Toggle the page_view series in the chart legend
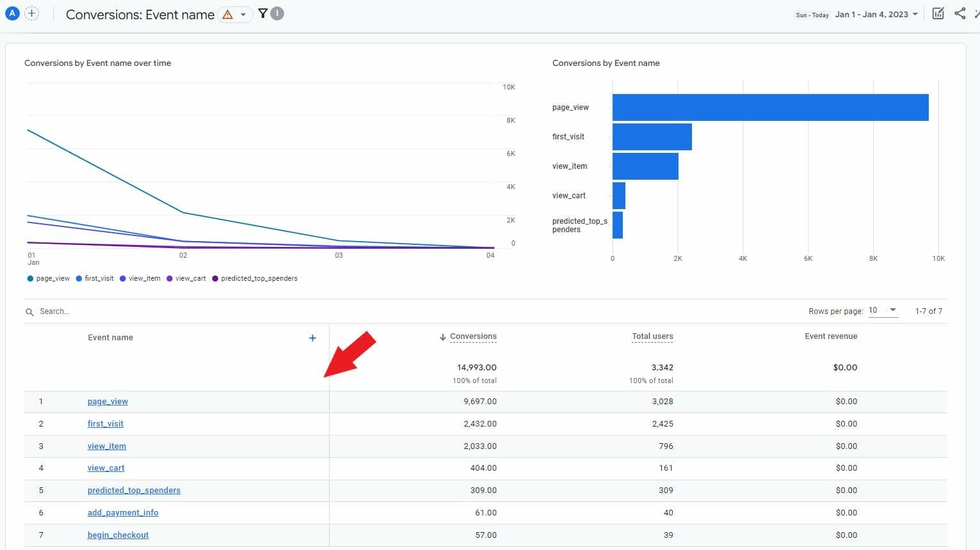The height and width of the screenshot is (550, 980). point(48,278)
